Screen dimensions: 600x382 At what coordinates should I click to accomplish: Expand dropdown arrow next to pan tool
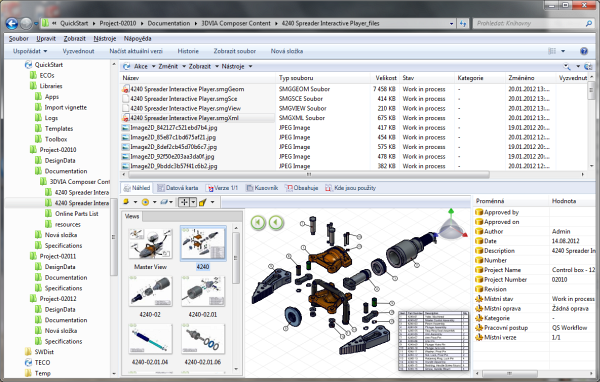[193, 202]
